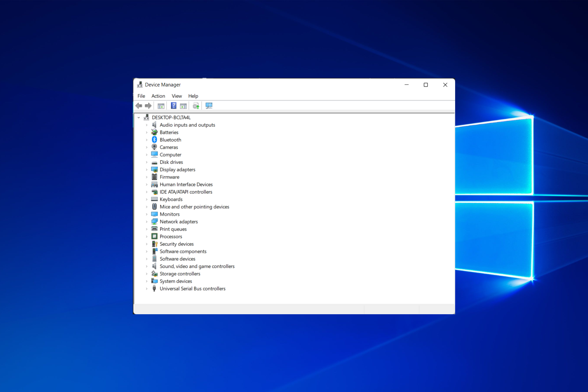Select the DESKTOP-BCLTA4L computer name

tap(171, 117)
